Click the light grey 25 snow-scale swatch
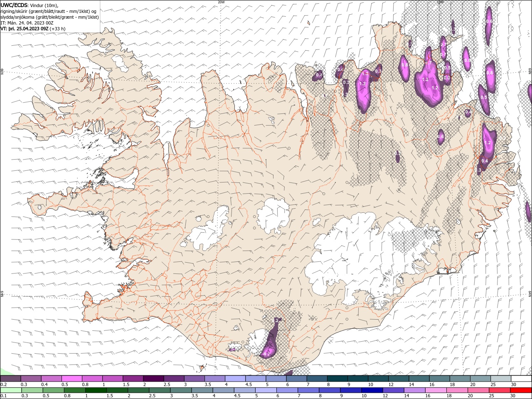Image resolution: width=532 pixels, height=399 pixels. (501, 378)
